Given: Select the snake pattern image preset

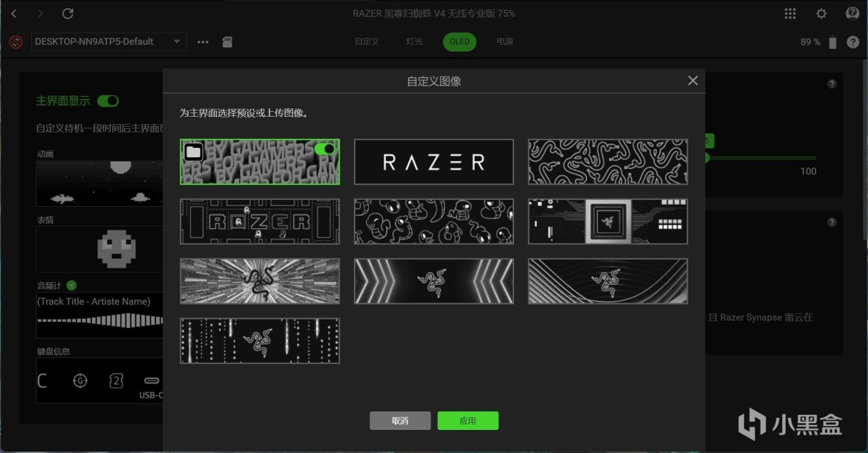Looking at the screenshot, I should pyautogui.click(x=608, y=161).
